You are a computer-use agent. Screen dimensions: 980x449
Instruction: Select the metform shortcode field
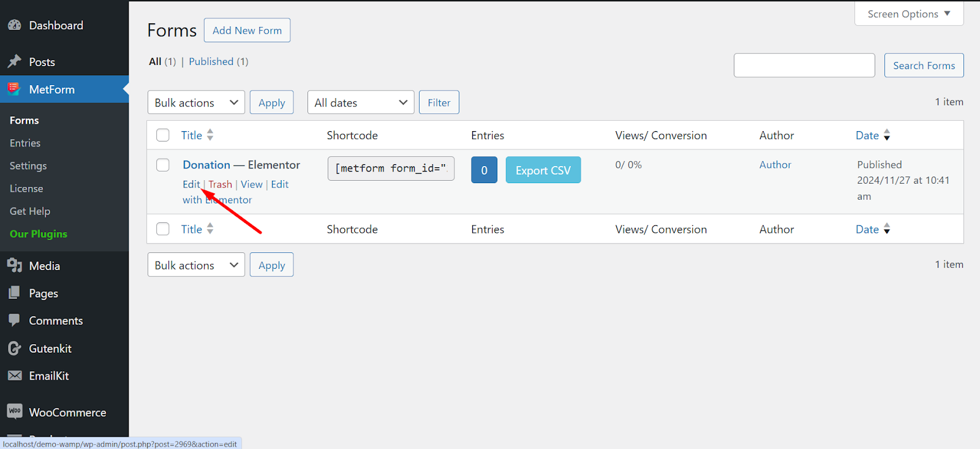[391, 168]
